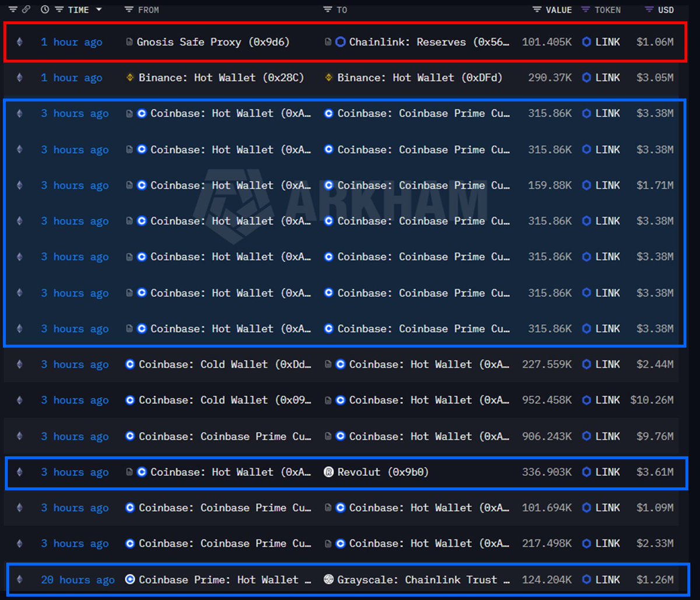Click the $1.06M USD value

(x=655, y=42)
